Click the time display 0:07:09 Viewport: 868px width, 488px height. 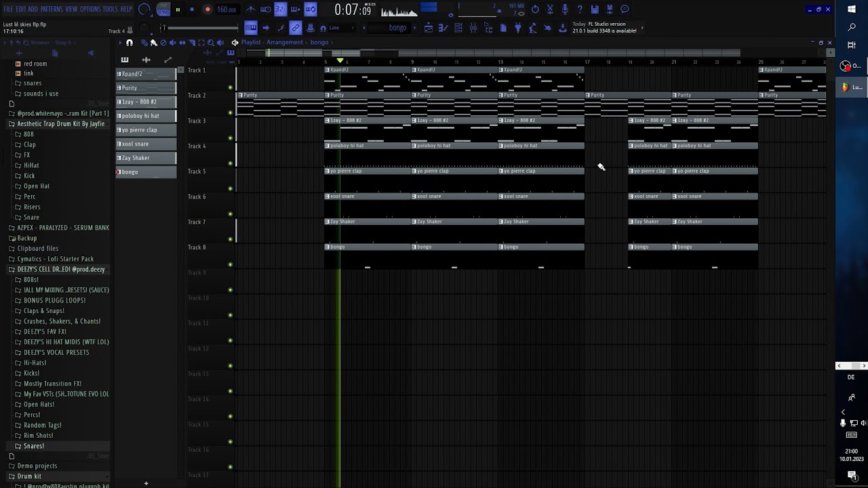point(353,10)
